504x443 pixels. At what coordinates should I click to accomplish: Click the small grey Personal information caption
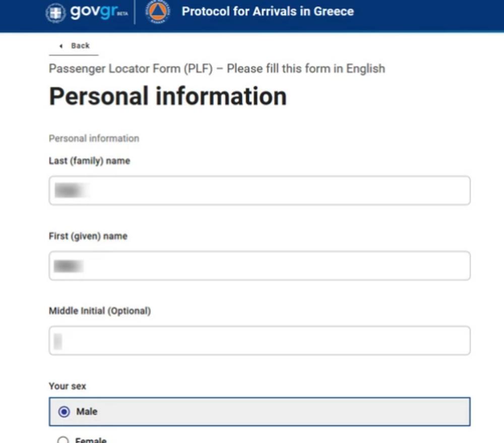tap(94, 138)
